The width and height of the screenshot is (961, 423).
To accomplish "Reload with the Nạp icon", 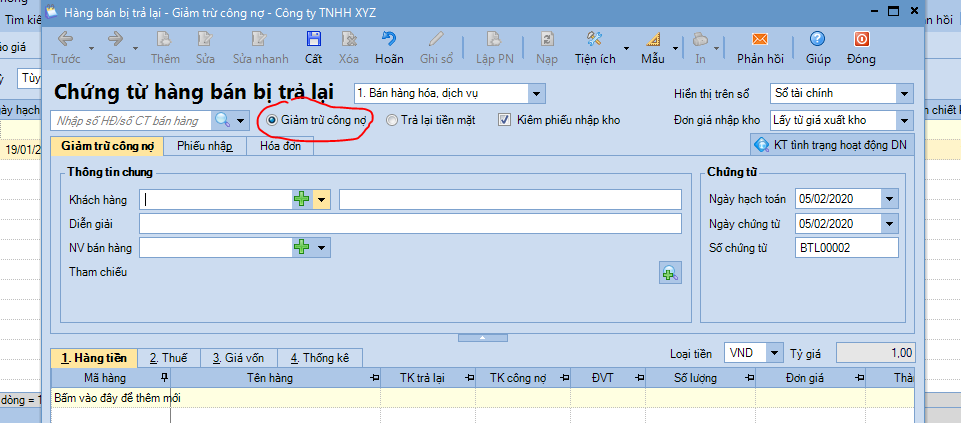I will [546, 39].
